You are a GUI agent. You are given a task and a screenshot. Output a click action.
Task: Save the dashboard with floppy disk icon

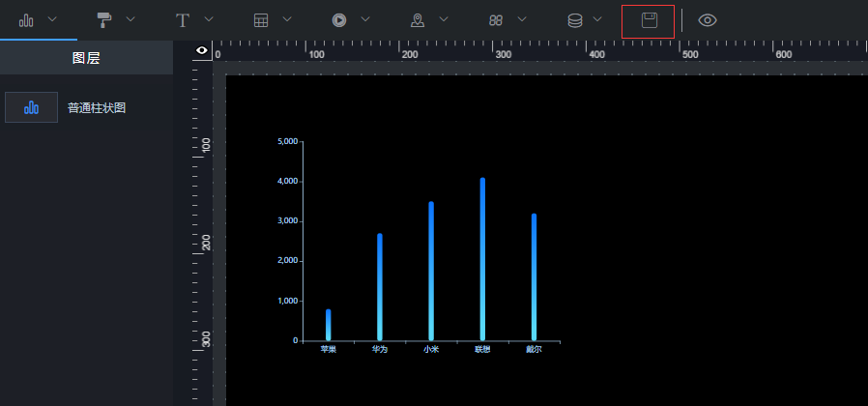tap(649, 20)
